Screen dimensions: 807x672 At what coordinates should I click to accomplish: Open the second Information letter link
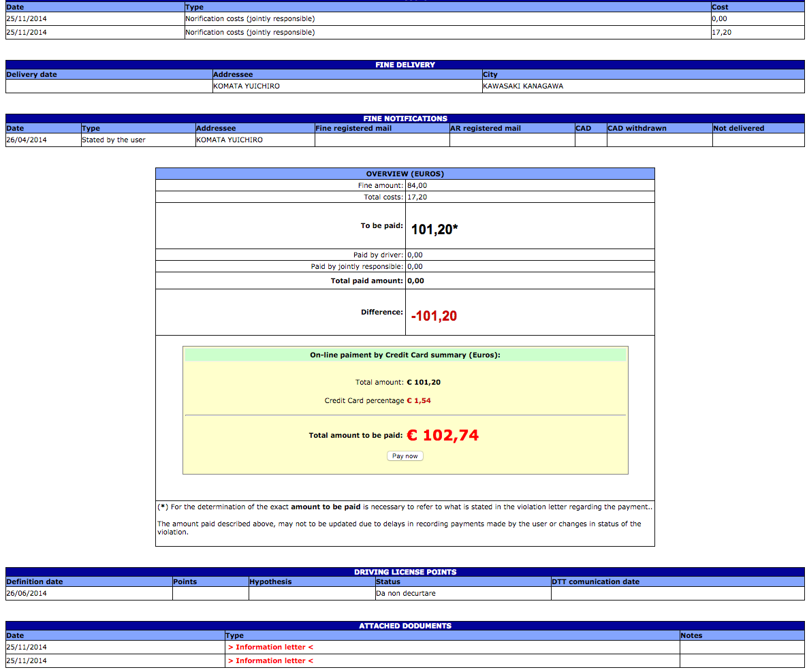(x=270, y=661)
